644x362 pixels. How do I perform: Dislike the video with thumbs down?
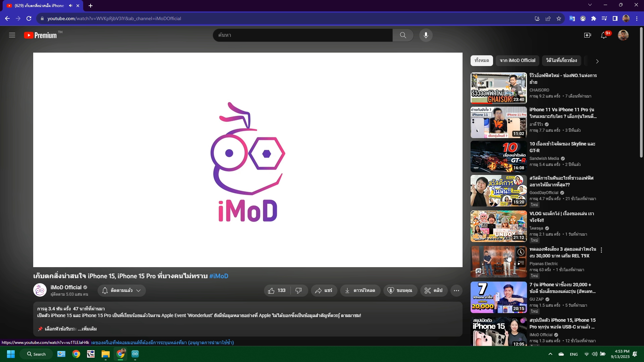click(x=299, y=291)
